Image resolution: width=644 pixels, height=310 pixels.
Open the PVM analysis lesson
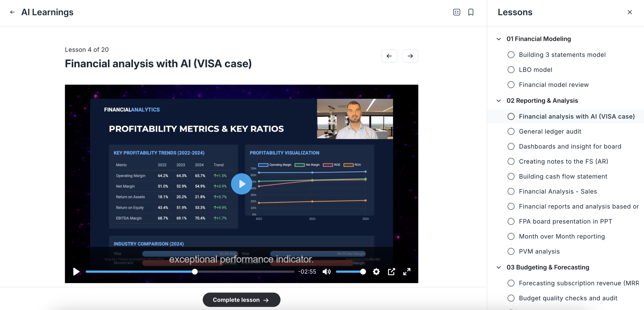[x=539, y=251]
